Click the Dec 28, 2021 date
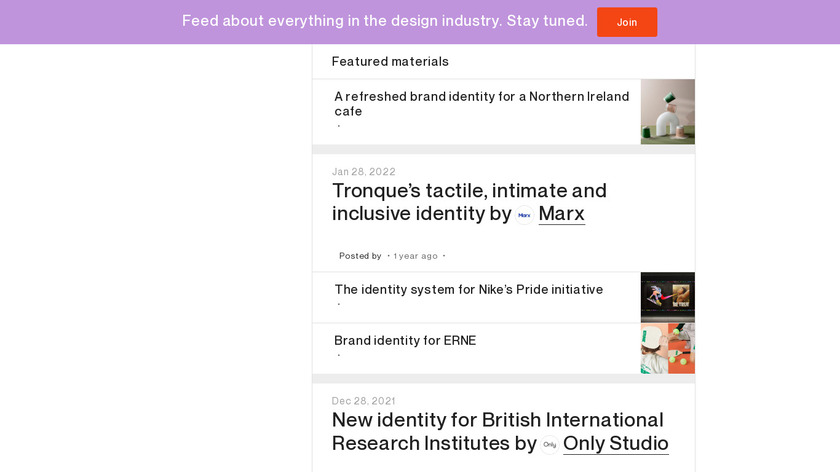 (x=364, y=401)
